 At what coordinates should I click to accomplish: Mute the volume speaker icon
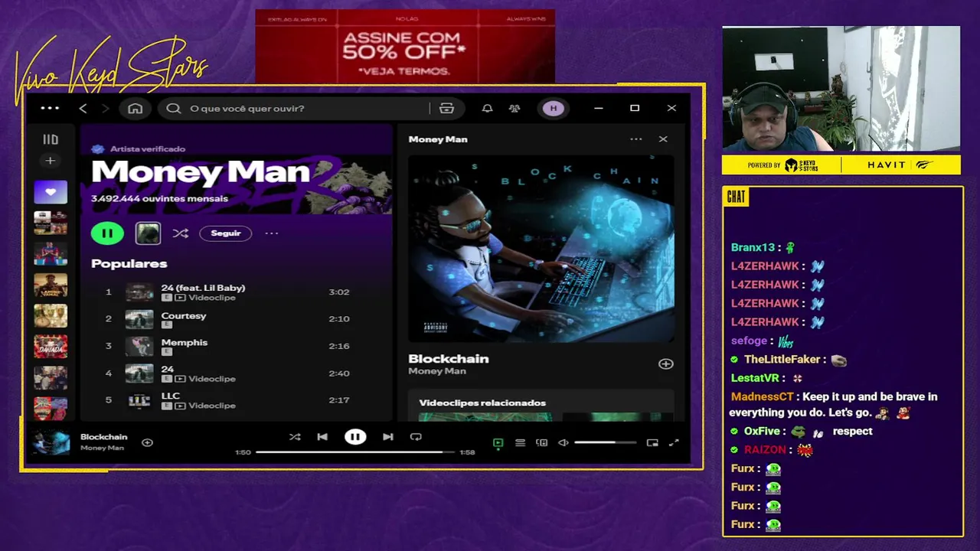(x=563, y=442)
